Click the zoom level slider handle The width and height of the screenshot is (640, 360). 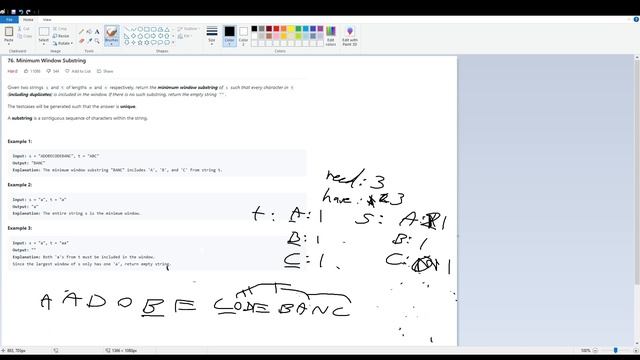[616, 350]
